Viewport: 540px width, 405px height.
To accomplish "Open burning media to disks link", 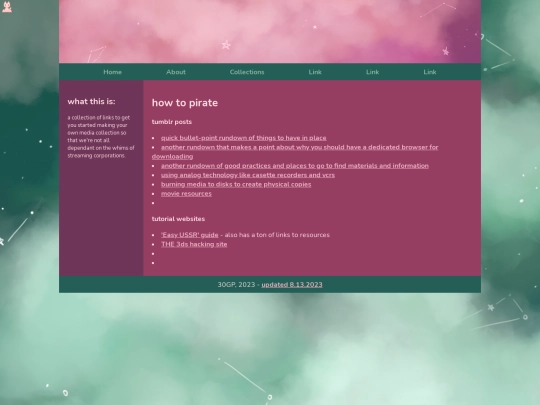I will [x=236, y=184].
